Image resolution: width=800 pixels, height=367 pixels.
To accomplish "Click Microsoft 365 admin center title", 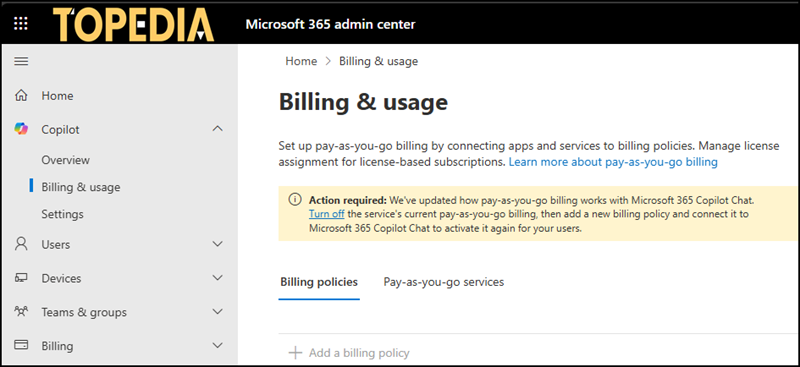I will pos(331,24).
